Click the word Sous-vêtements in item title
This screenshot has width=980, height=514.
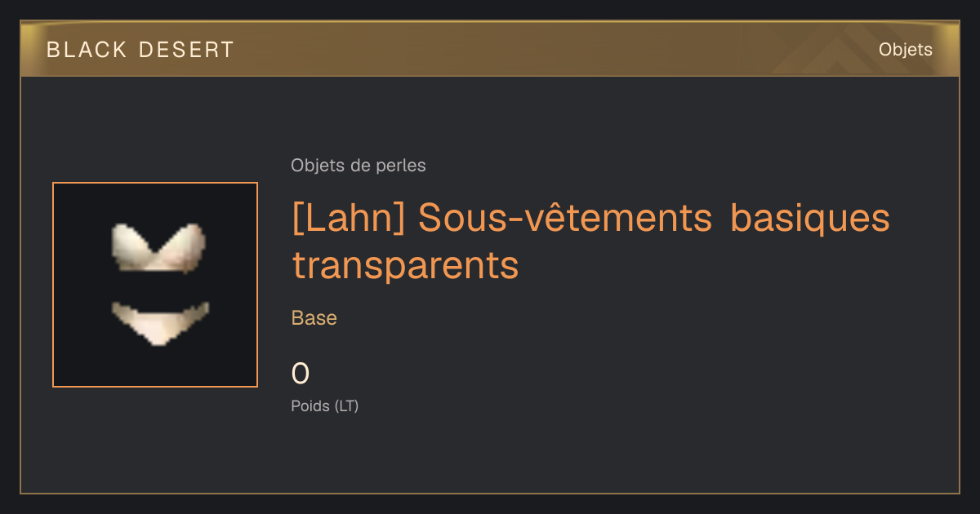pos(565,219)
